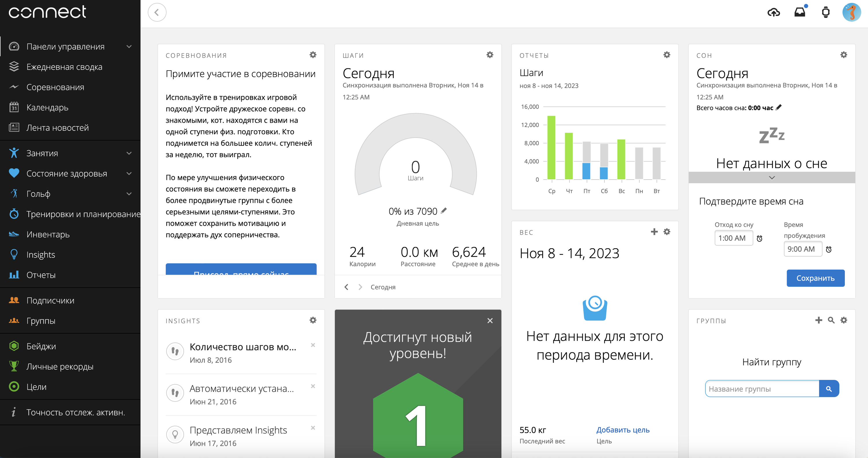The height and width of the screenshot is (458, 868).
Task: Dismiss the Представляем Insights item
Action: pyautogui.click(x=313, y=428)
